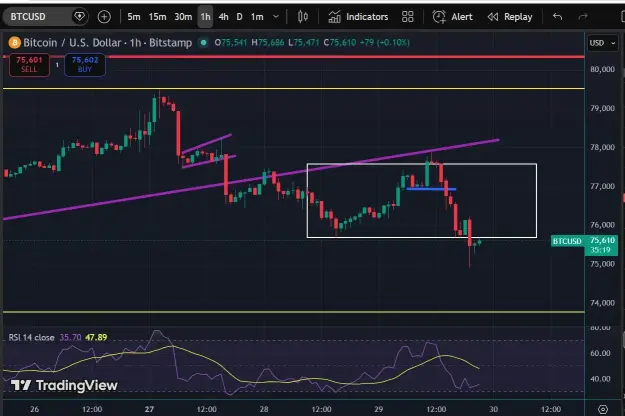Click the RSI value 35.70
The height and width of the screenshot is (416, 625).
tap(70, 338)
